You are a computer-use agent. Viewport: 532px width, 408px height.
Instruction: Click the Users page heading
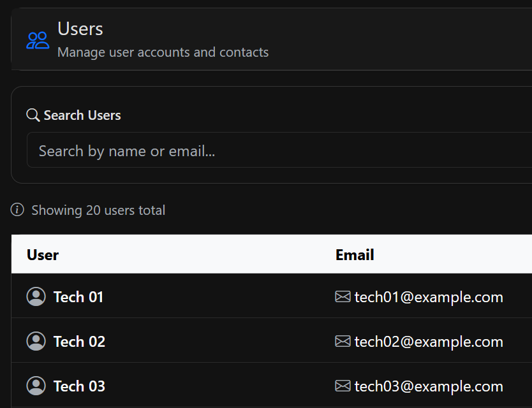[x=80, y=29]
